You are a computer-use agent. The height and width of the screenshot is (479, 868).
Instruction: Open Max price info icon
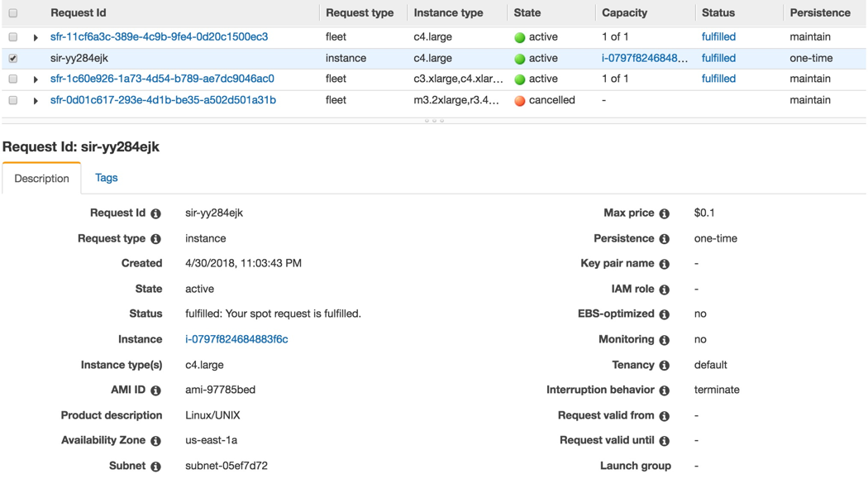665,213
